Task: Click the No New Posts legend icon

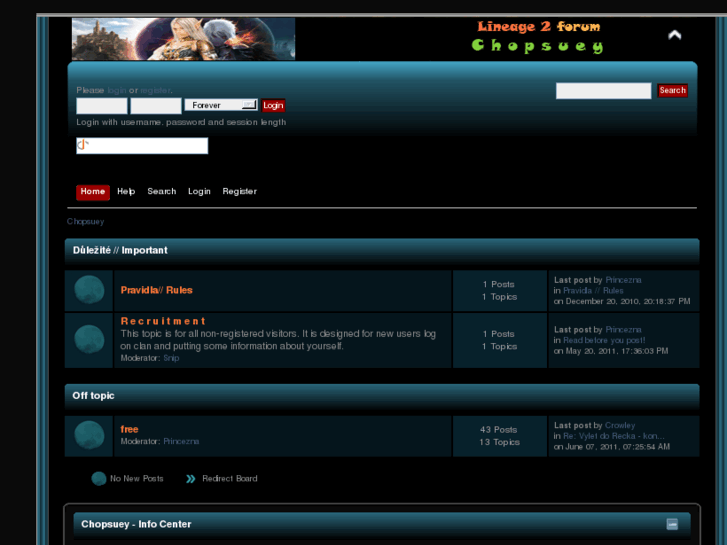Action: coord(99,479)
